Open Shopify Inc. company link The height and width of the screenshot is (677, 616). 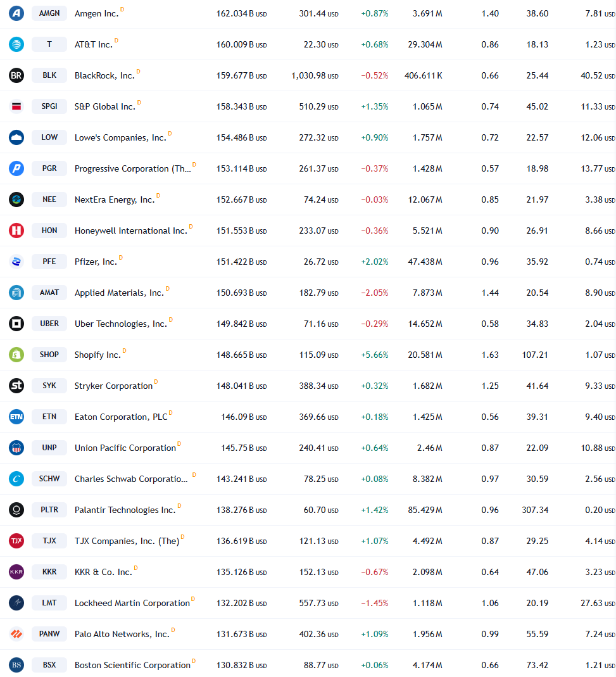click(97, 355)
